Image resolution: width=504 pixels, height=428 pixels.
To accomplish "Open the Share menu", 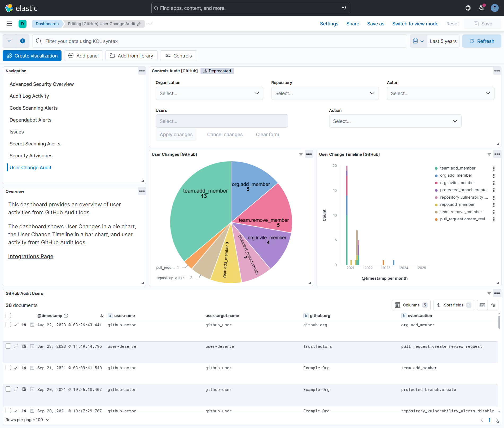I will click(x=353, y=24).
